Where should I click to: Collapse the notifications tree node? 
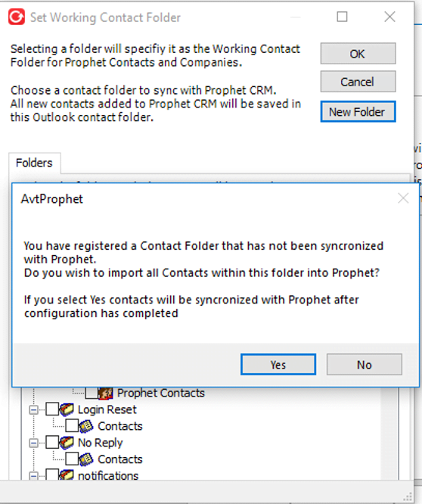(x=33, y=476)
